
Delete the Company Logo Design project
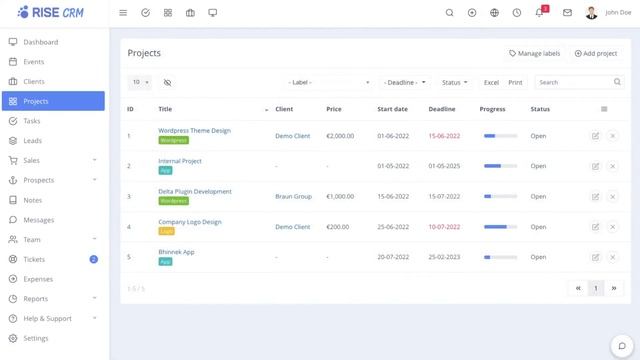(613, 227)
